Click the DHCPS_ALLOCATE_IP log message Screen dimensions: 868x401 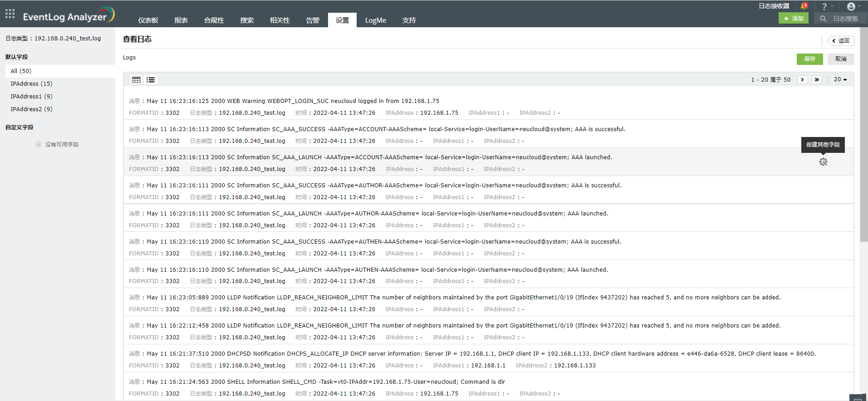tap(481, 354)
